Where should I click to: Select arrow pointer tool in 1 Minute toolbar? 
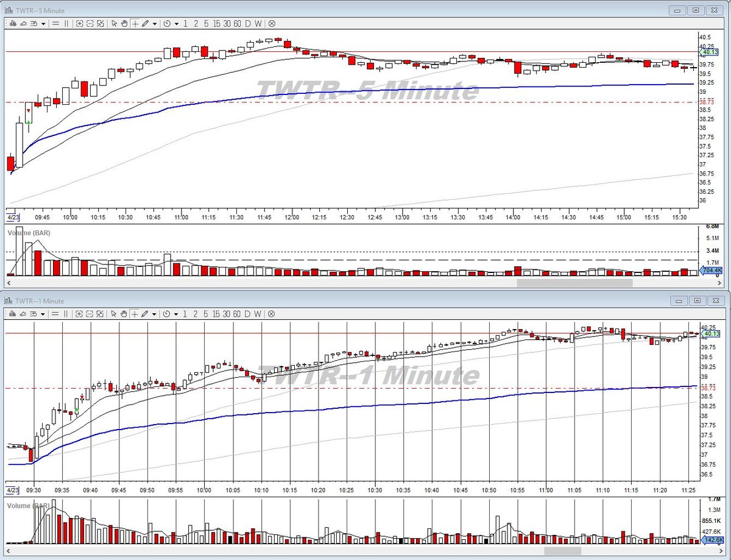(x=114, y=313)
